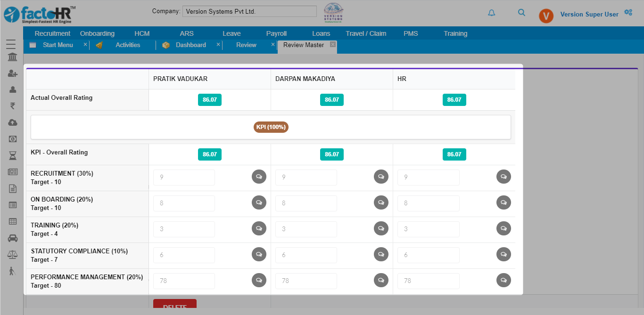Click the rupee icon in sidebar

[x=13, y=106]
